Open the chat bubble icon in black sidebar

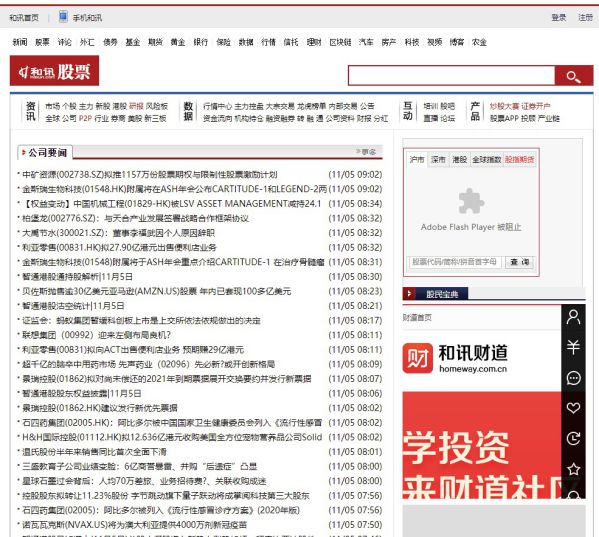point(573,378)
